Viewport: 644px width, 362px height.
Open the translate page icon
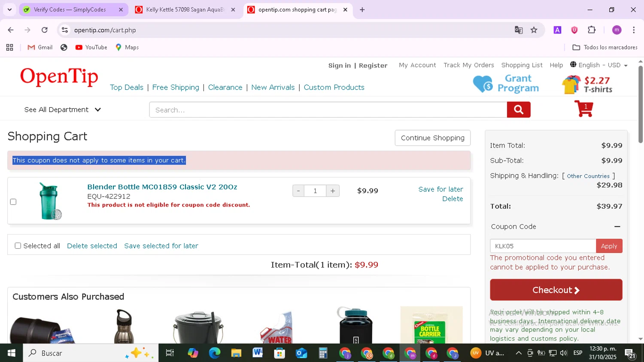(519, 30)
